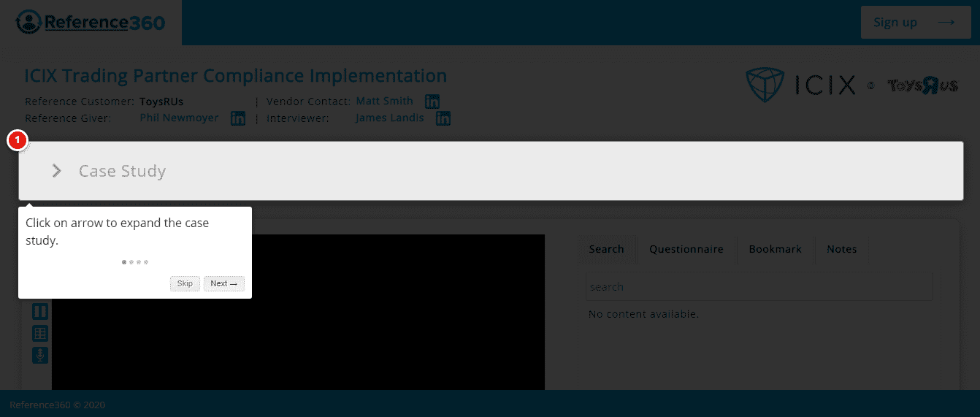Switch to the Search tab

606,249
